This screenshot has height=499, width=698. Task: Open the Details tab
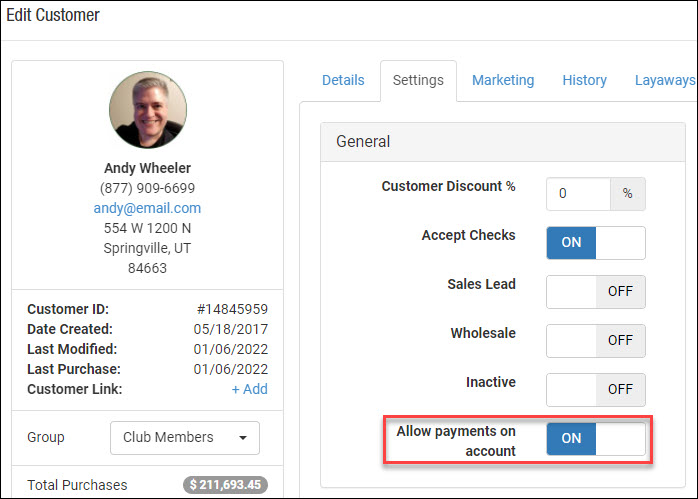click(x=343, y=80)
